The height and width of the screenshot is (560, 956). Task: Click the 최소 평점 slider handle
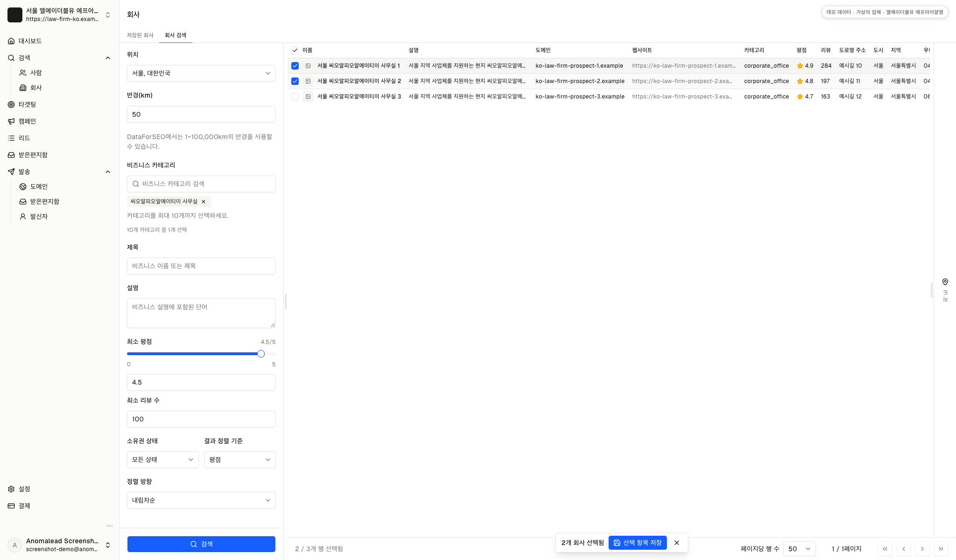[x=261, y=354]
